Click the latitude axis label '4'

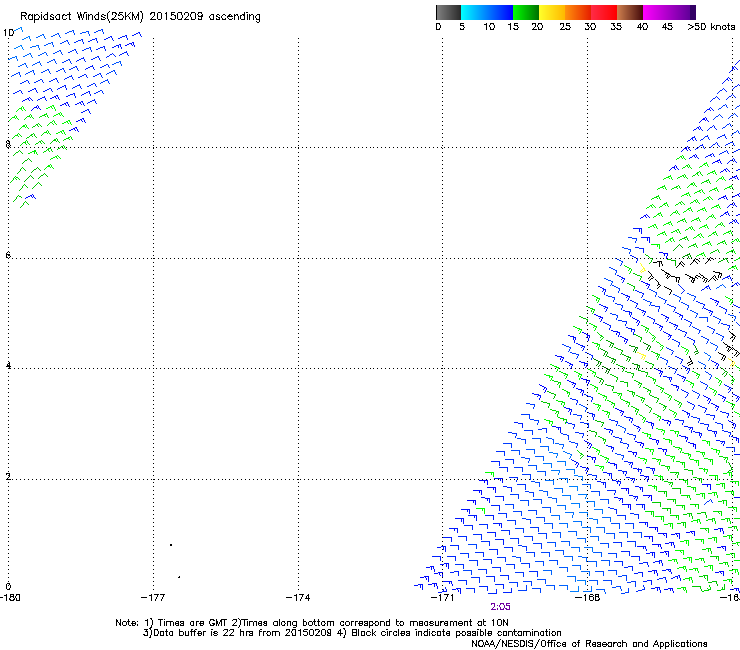coord(8,365)
